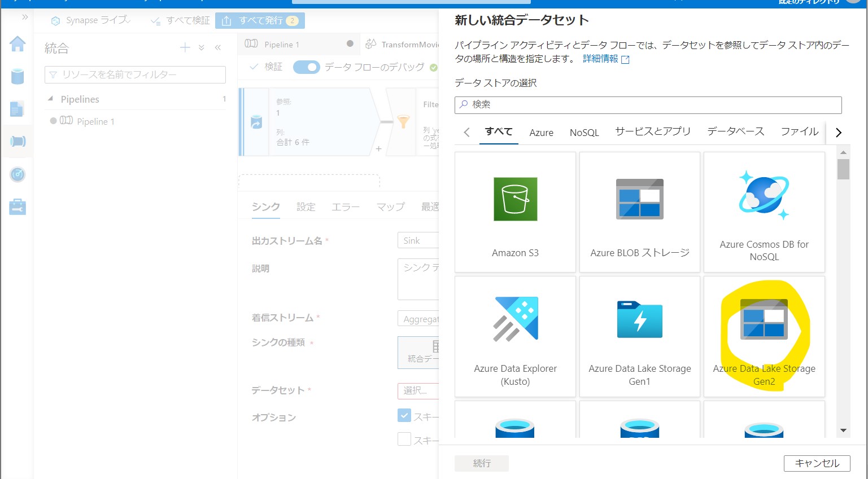Expand the left navigation with double chevron
Image resolution: width=868 pixels, height=479 pixels.
[x=25, y=17]
